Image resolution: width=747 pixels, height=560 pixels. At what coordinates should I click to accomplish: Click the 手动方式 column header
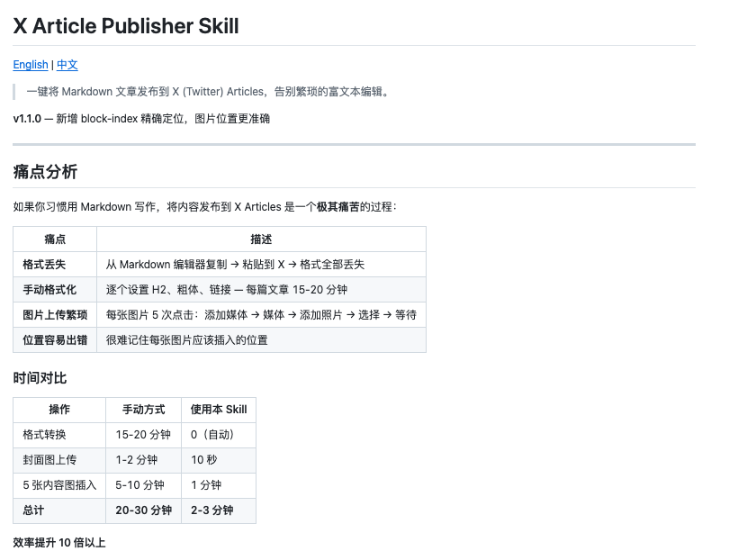pos(142,410)
